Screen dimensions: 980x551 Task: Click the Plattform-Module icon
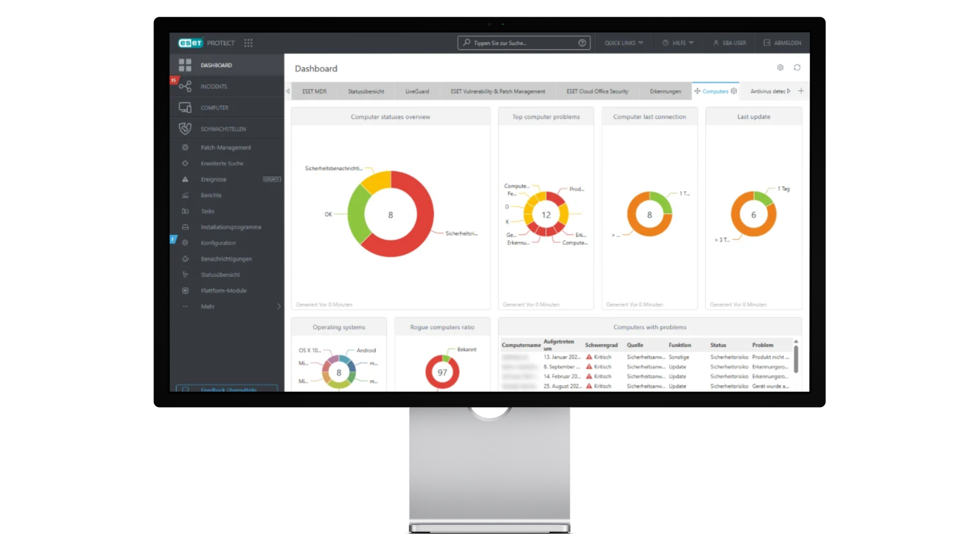coord(185,290)
